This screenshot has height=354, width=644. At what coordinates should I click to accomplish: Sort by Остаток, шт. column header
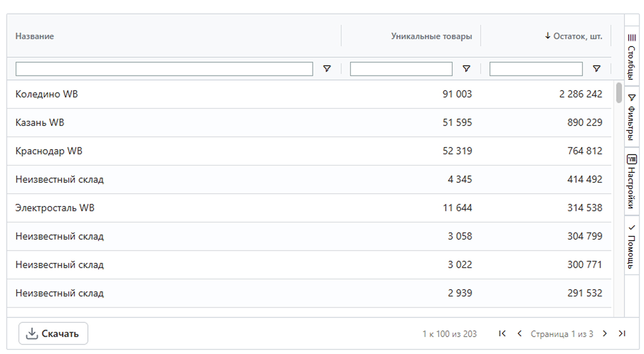[577, 36]
